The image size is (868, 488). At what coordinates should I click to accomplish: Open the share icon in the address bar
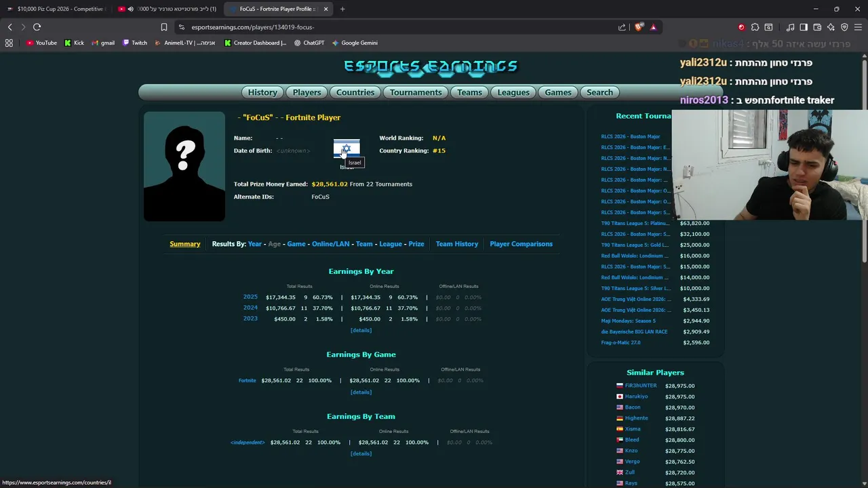(622, 27)
